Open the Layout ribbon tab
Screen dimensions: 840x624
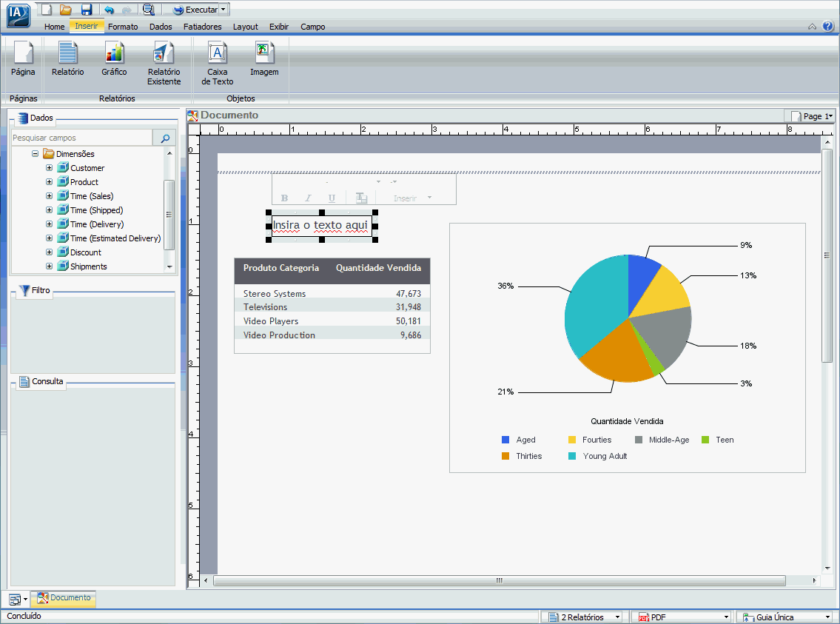click(246, 26)
